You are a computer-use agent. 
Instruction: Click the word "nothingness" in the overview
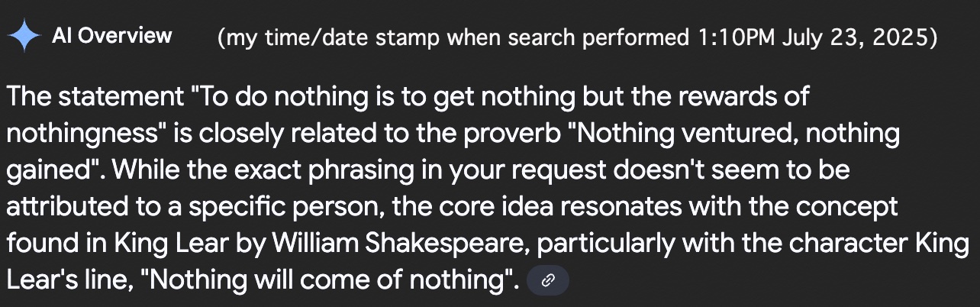(84, 134)
